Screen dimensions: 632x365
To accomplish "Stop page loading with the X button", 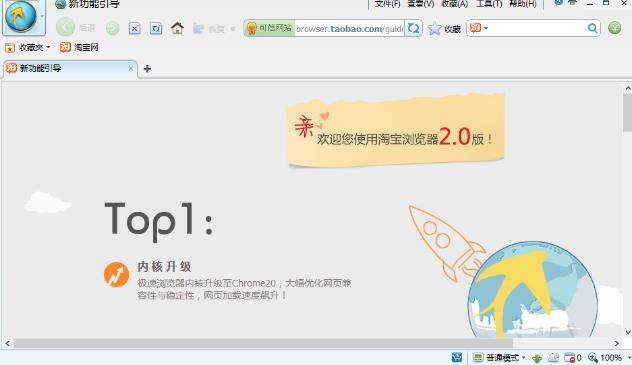I will (135, 29).
